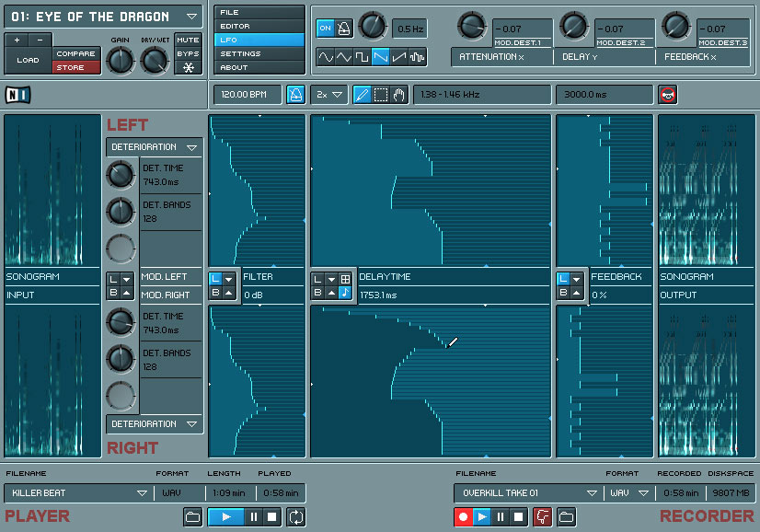Open the Player file folder
The height and width of the screenshot is (532, 760).
[x=193, y=517]
